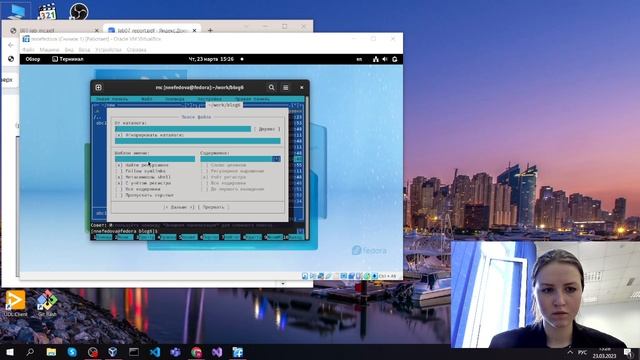Open the GNOME volume icon

[385, 59]
